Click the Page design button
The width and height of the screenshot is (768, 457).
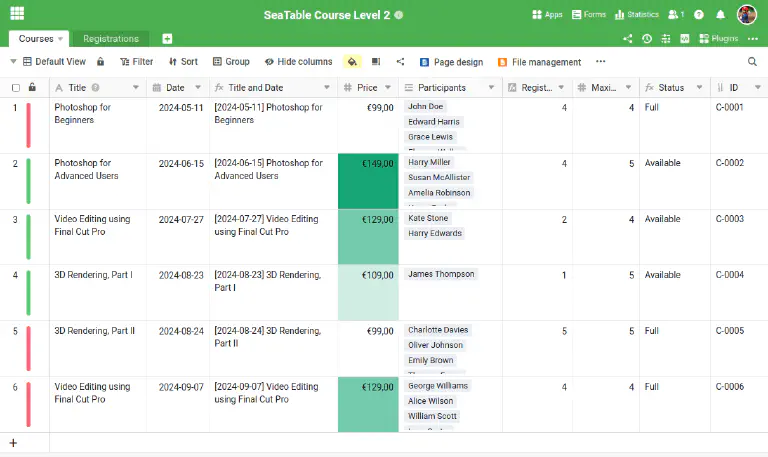pos(451,62)
